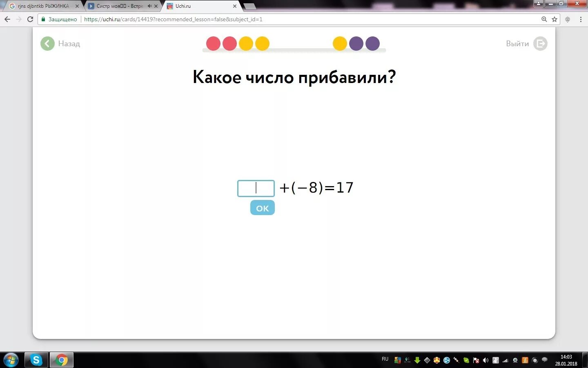Click the Назад text label
588x368 pixels.
point(69,43)
